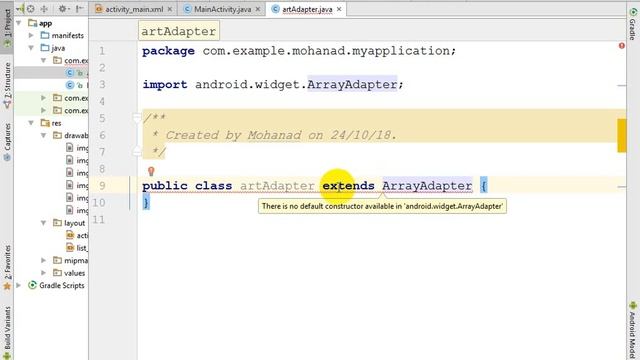This screenshot has width=640, height=360.
Task: Click the 'extends' keyword on line 9
Action: [348, 186]
